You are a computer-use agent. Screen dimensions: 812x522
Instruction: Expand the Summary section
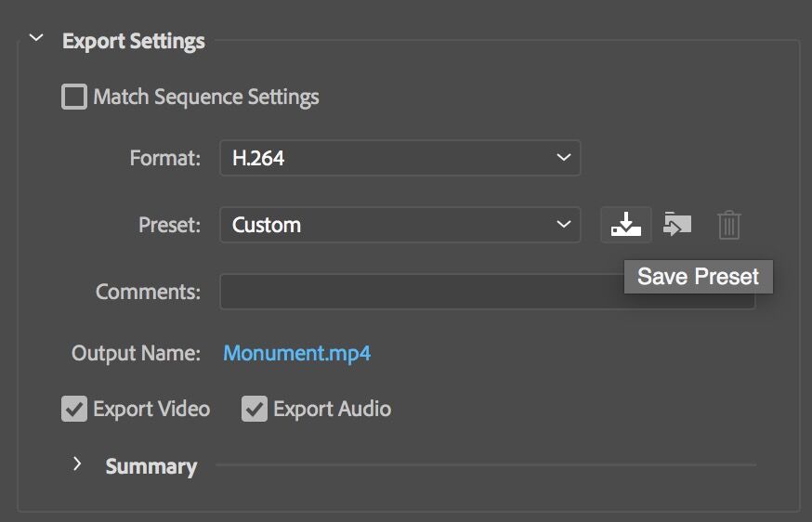coord(77,463)
